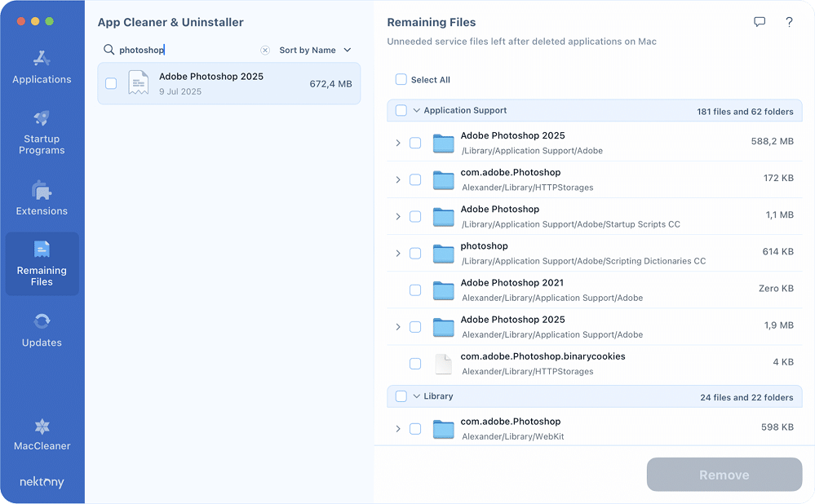Open MacCleaner snowflake icon
This screenshot has height=504, width=815.
42,427
